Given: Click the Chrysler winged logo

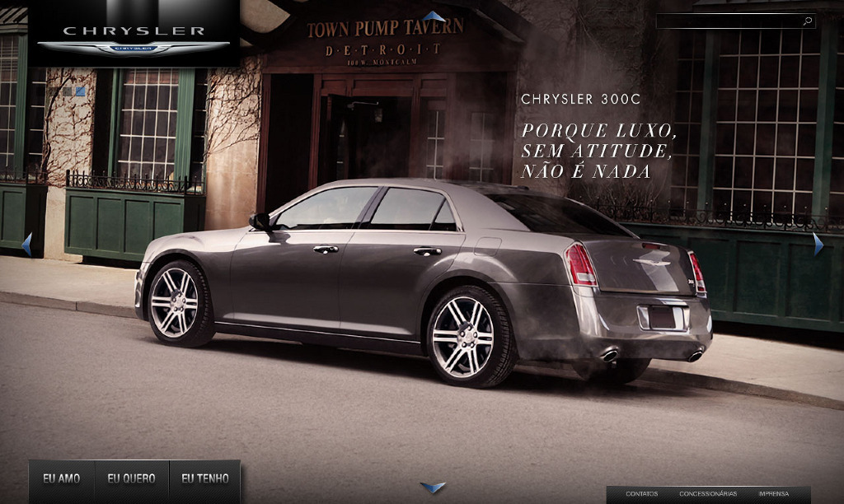Looking at the screenshot, I should pos(134,48).
